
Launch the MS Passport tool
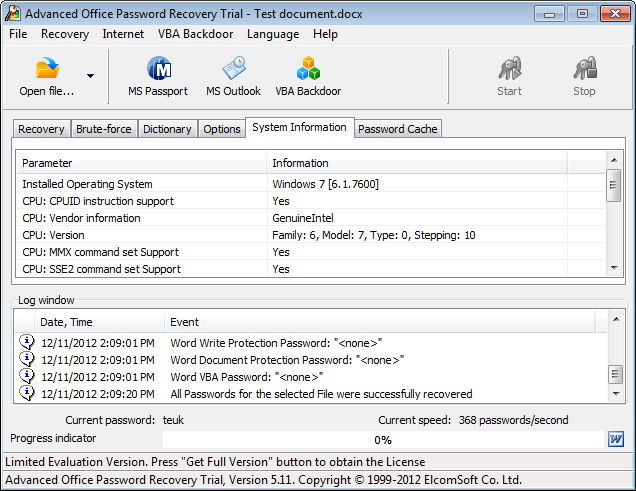(158, 76)
